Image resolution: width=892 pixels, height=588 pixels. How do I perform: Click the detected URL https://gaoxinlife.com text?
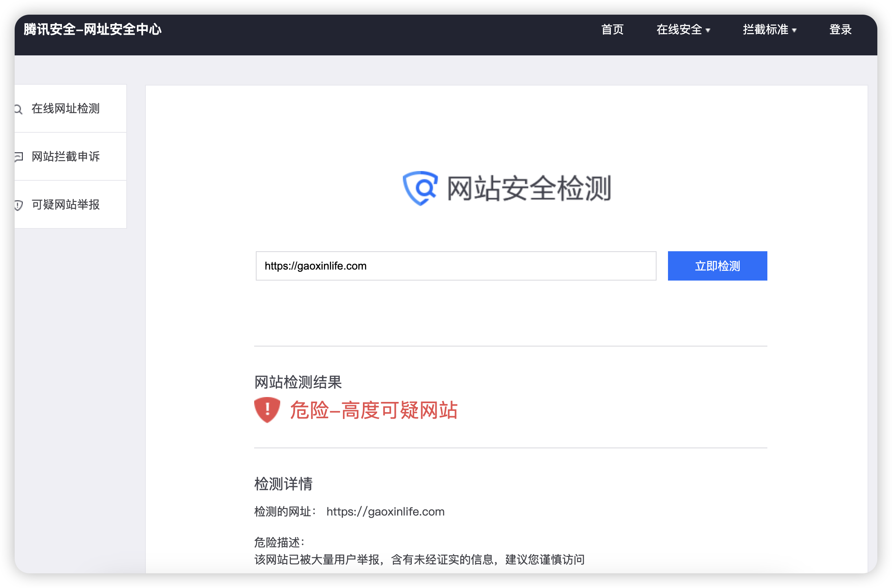(385, 512)
